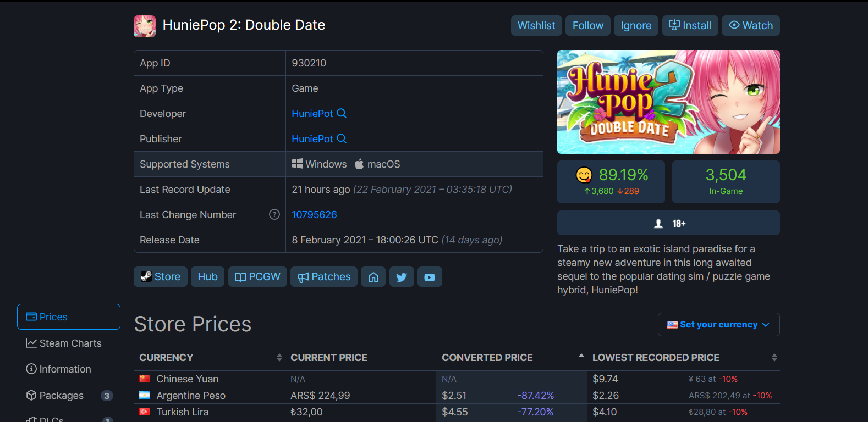
Task: Sort table by Converted Price column
Action: click(x=512, y=358)
